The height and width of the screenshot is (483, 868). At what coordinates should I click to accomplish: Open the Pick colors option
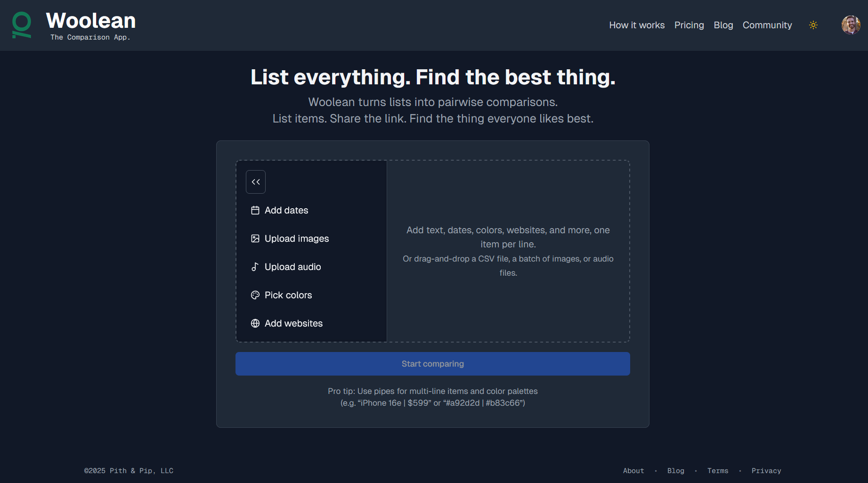click(x=311, y=295)
